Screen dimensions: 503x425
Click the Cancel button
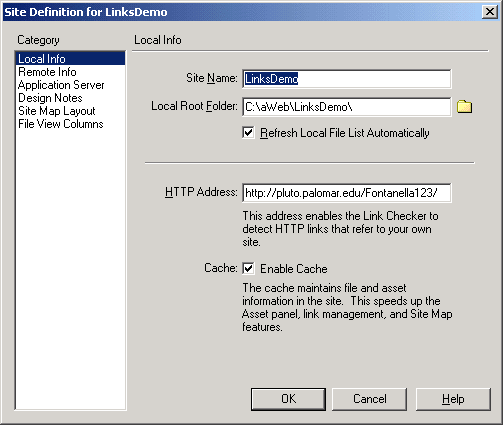369,399
